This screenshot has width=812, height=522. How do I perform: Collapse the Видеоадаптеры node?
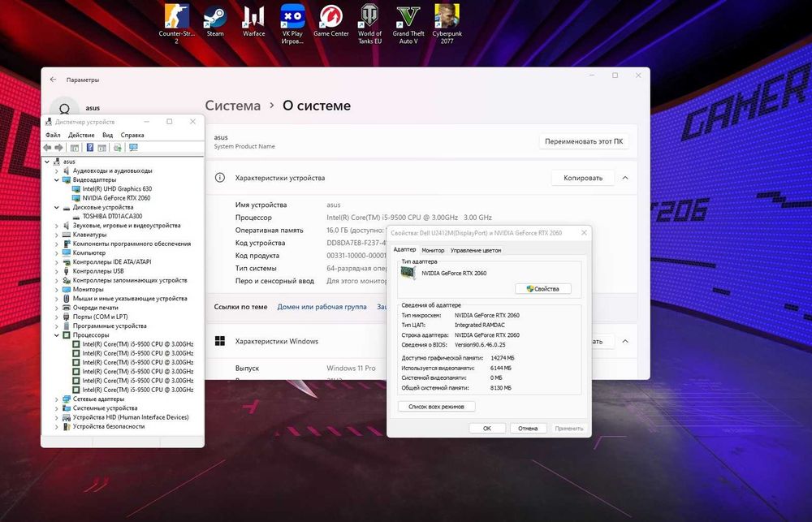57,179
